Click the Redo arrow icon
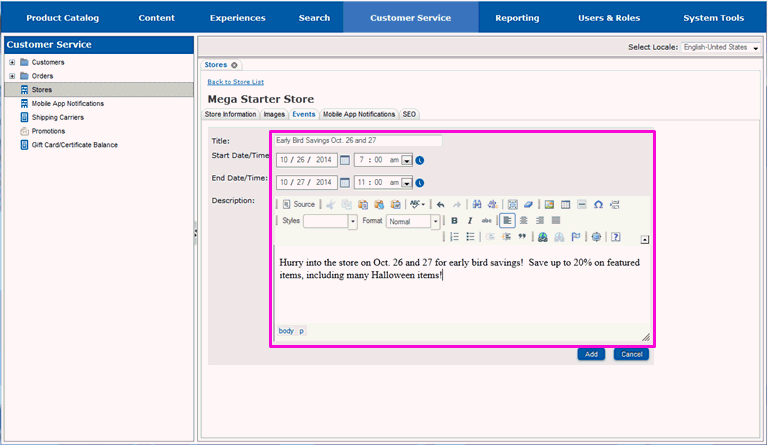The height and width of the screenshot is (445, 768). point(456,205)
